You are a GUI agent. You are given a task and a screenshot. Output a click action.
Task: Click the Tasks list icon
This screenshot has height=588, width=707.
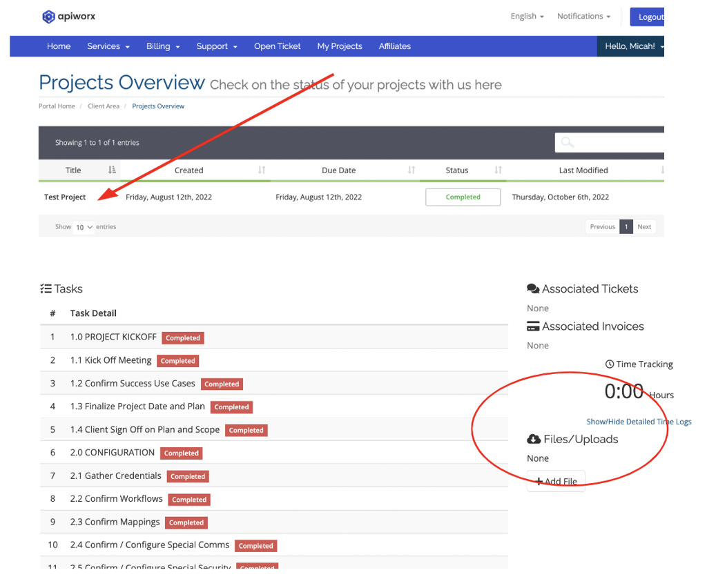tap(46, 288)
